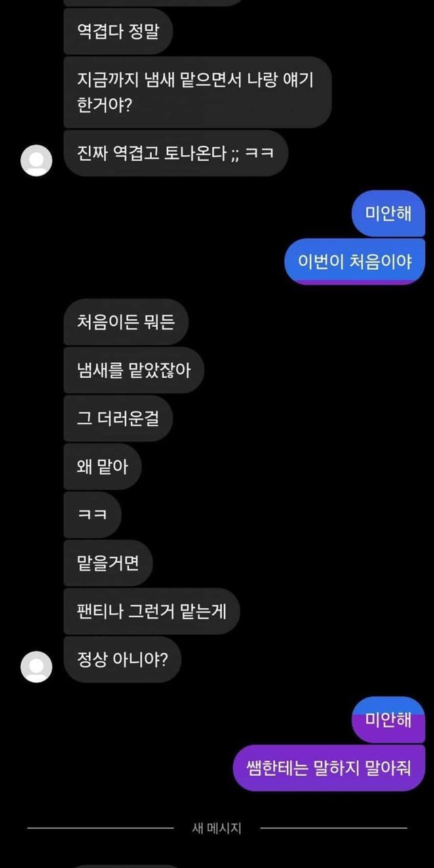Select the message starting '지금까지 냄새 맡으면서'

(197, 92)
